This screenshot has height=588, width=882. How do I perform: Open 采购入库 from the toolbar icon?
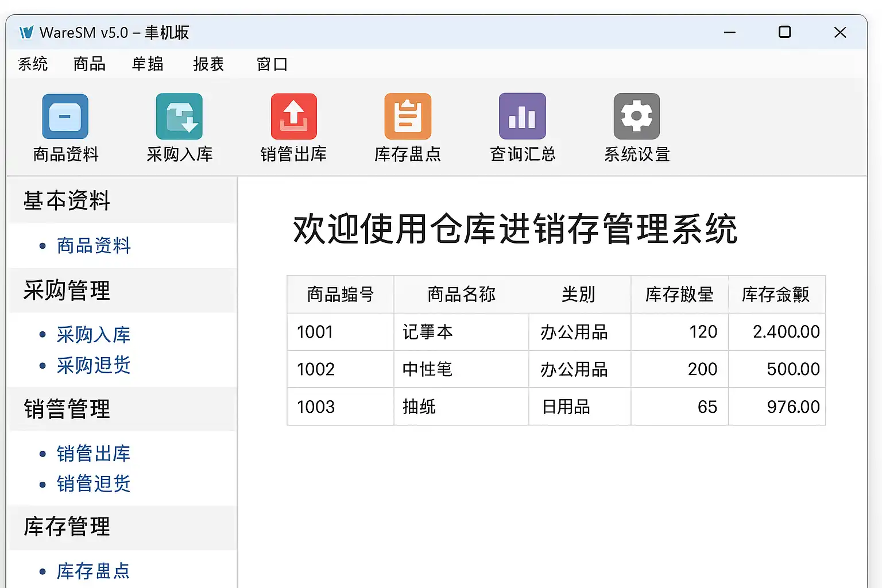pos(179,117)
